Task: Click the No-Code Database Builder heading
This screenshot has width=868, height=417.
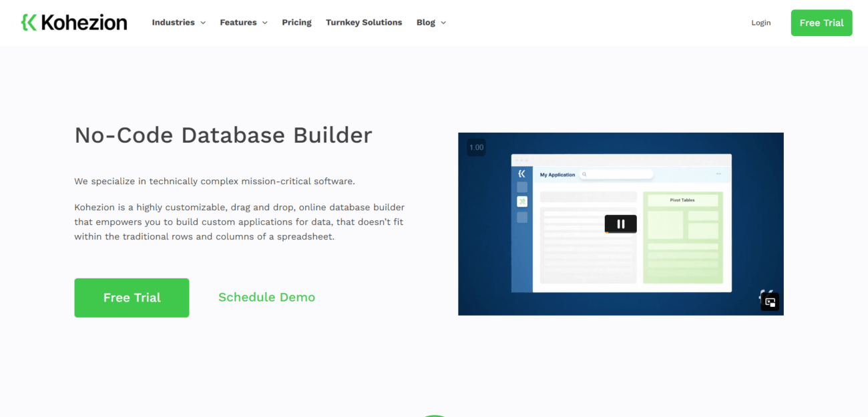Action: pyautogui.click(x=223, y=135)
